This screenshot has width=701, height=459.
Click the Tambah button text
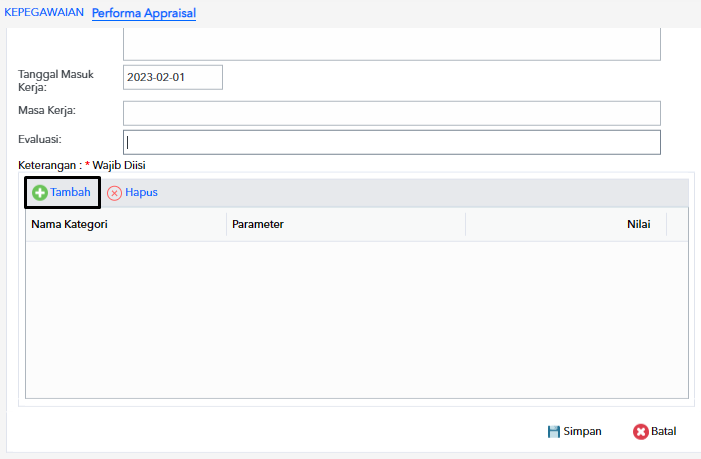(x=70, y=192)
